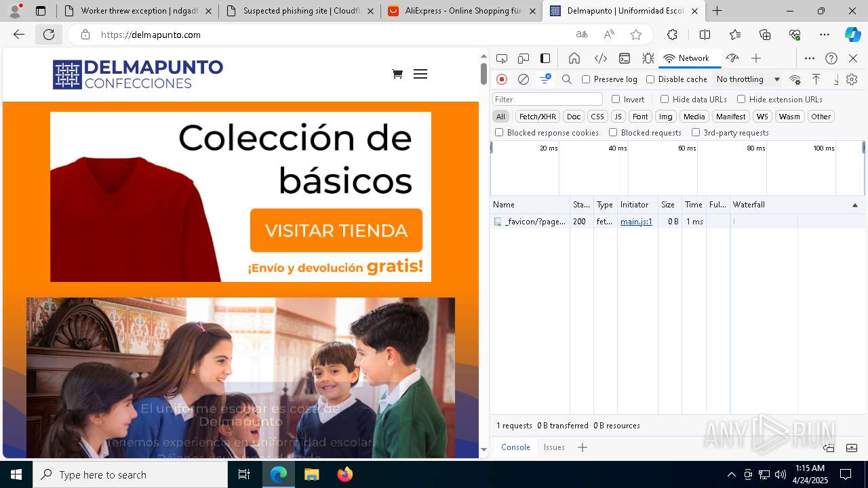868x488 pixels.
Task: Open the hamburger menu on Delmapunto site
Action: tap(420, 74)
